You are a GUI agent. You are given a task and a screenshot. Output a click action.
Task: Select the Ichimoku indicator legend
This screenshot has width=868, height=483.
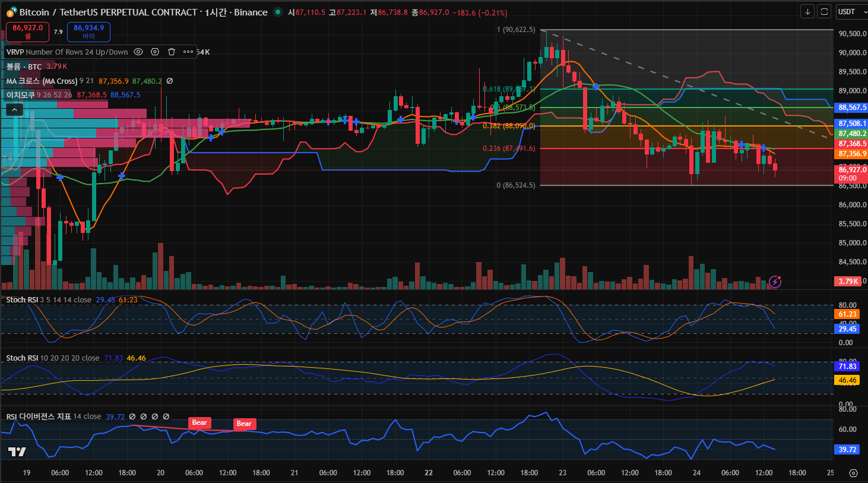click(x=20, y=95)
